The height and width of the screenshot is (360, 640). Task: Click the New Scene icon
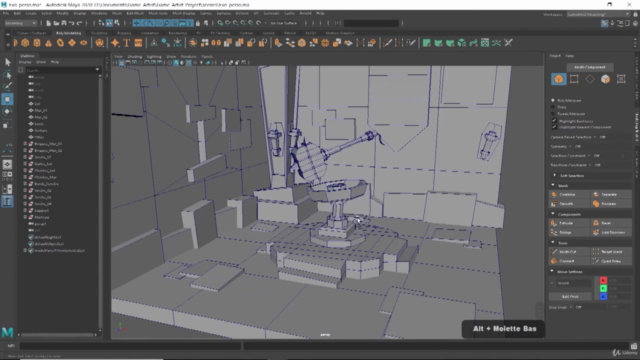(49, 23)
